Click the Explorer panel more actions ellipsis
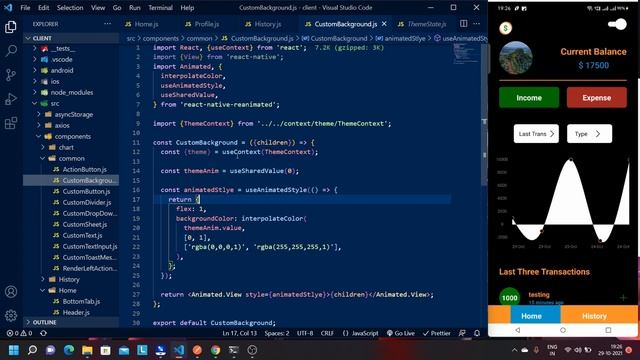This screenshot has height=360, width=640. pyautogui.click(x=107, y=24)
